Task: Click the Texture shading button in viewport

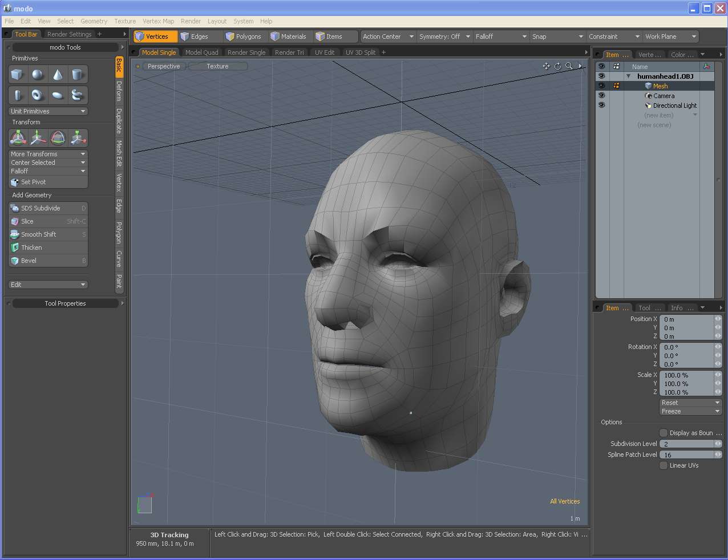Action: [x=217, y=66]
